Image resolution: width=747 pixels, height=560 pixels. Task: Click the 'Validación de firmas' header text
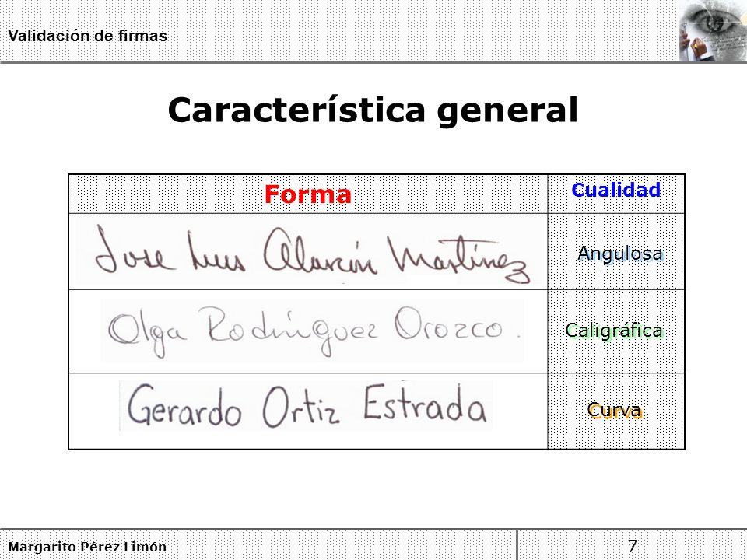(88, 36)
